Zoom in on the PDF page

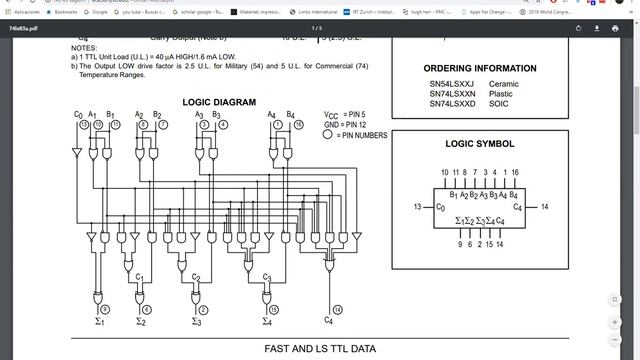[x=615, y=322]
